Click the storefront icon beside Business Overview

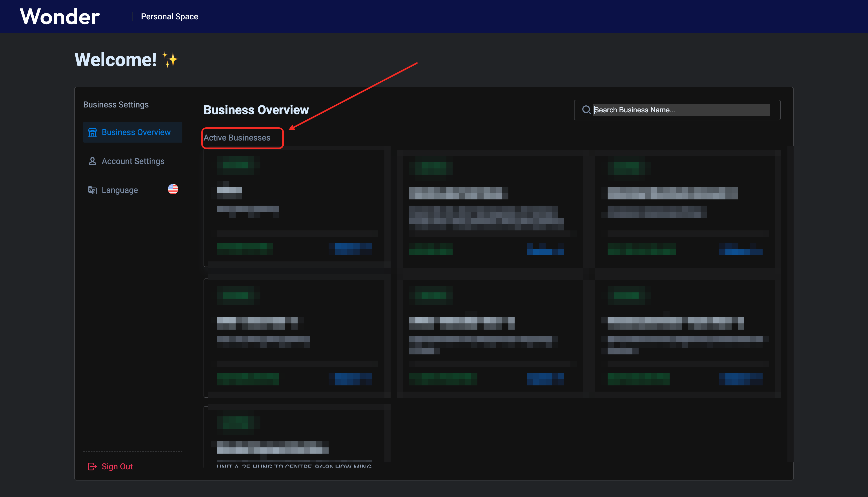coord(92,132)
